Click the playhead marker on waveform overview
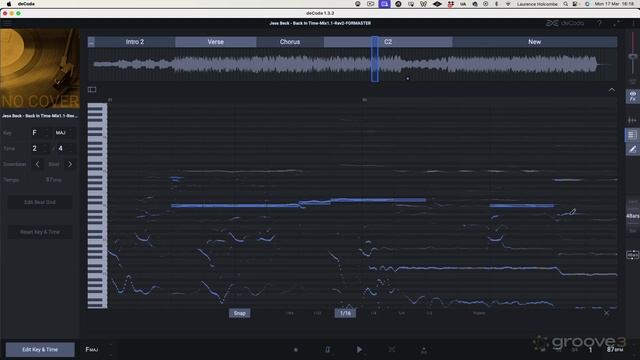The image size is (640, 360). (x=375, y=59)
